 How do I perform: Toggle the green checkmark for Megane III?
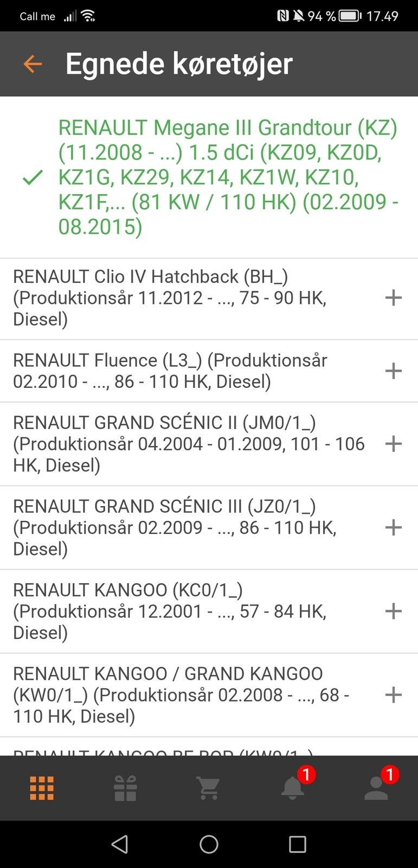(x=33, y=177)
